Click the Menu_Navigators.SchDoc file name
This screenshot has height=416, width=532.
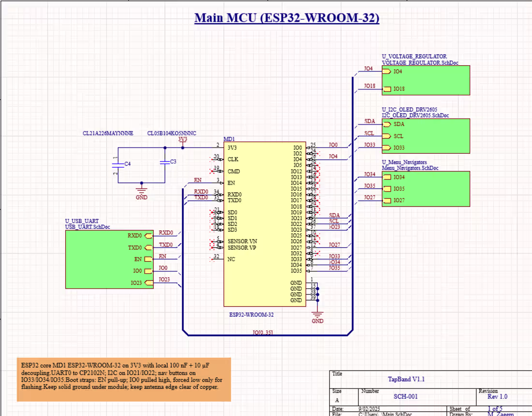click(x=410, y=168)
